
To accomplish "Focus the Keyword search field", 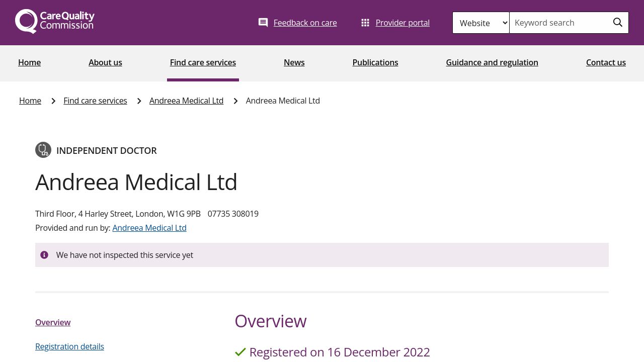I will (558, 23).
